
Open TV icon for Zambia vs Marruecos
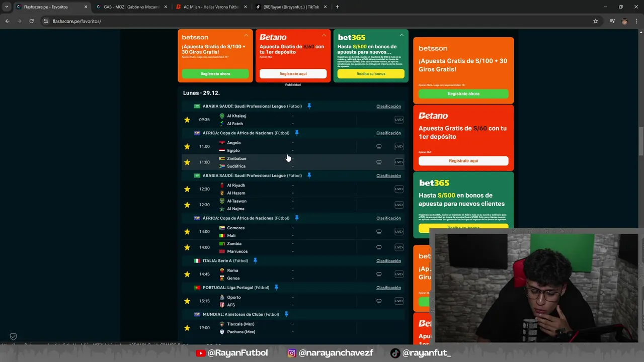point(379,247)
